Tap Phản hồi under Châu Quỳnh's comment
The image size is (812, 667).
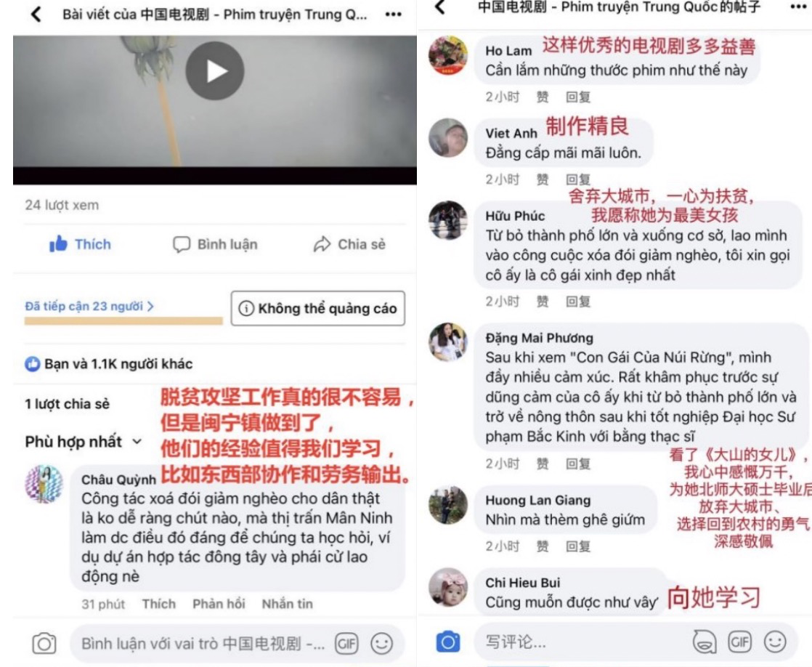[219, 604]
